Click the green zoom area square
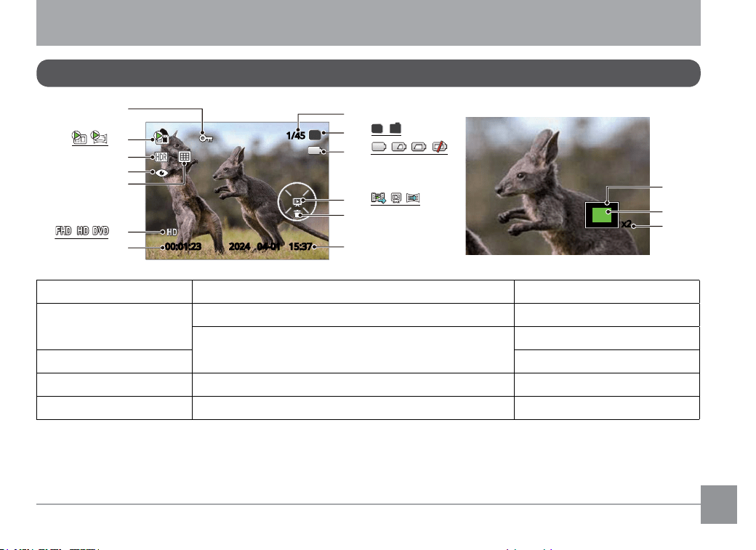Image resolution: width=756 pixels, height=550 pixels. tap(602, 215)
